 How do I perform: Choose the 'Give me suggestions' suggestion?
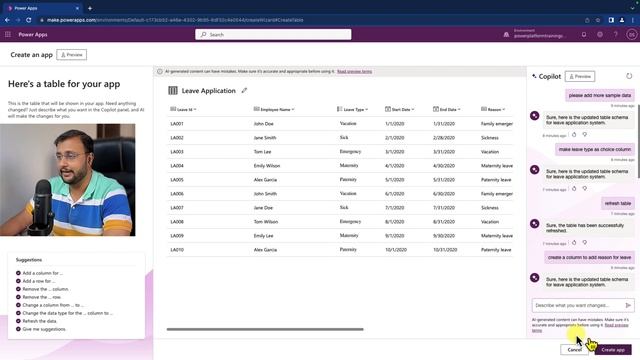click(44, 329)
